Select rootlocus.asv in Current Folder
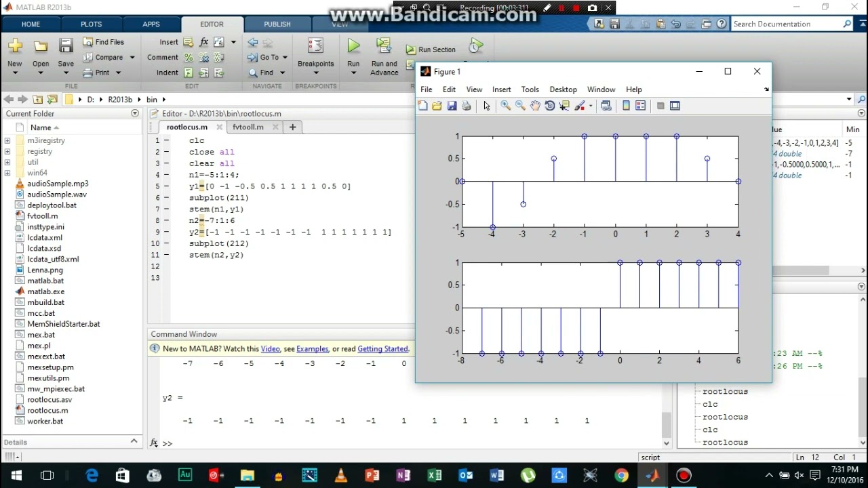 pos(50,399)
